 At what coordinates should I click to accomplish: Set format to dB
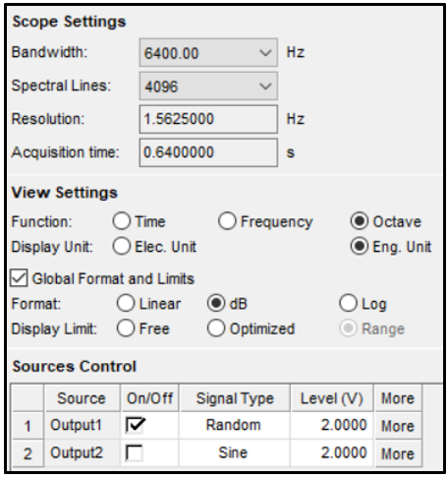coord(216,303)
